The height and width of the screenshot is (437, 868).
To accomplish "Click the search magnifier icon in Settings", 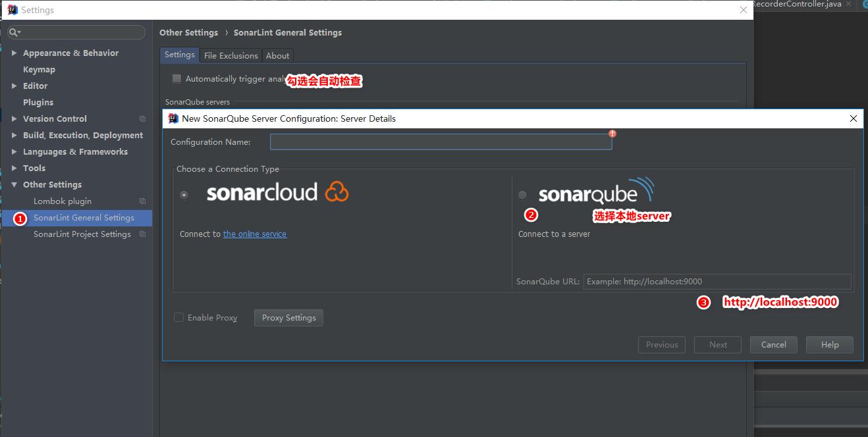I will click(14, 32).
